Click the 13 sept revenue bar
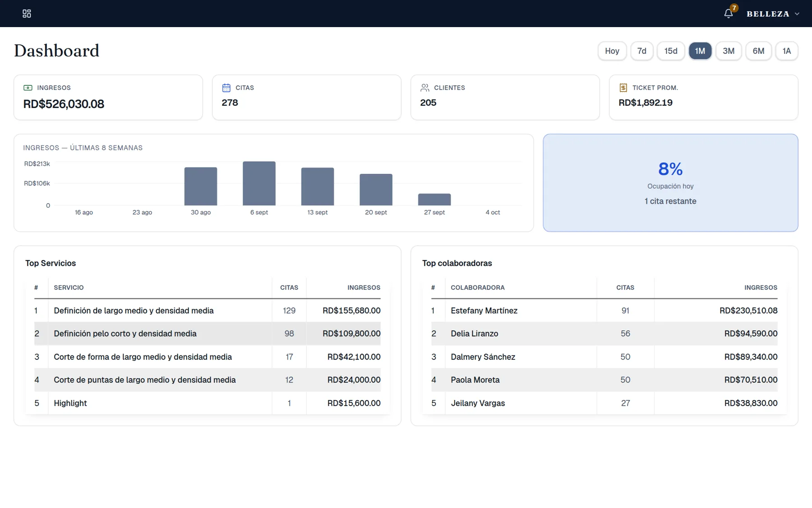Screen dimensions: 812x508 point(318,186)
